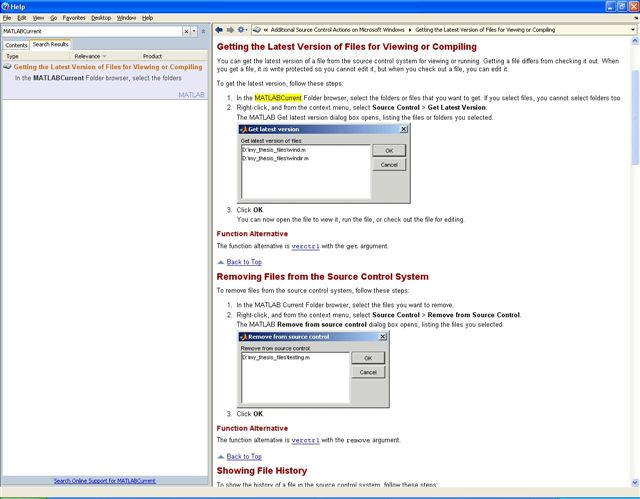The height and width of the screenshot is (499, 640).
Task: Click Search Online Support for MATLABCurrent
Action: (x=104, y=480)
